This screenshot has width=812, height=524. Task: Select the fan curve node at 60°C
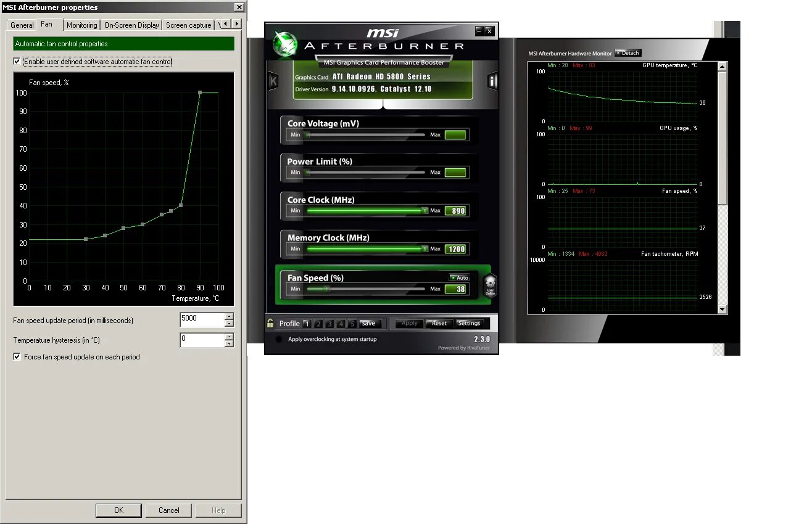[x=143, y=224]
